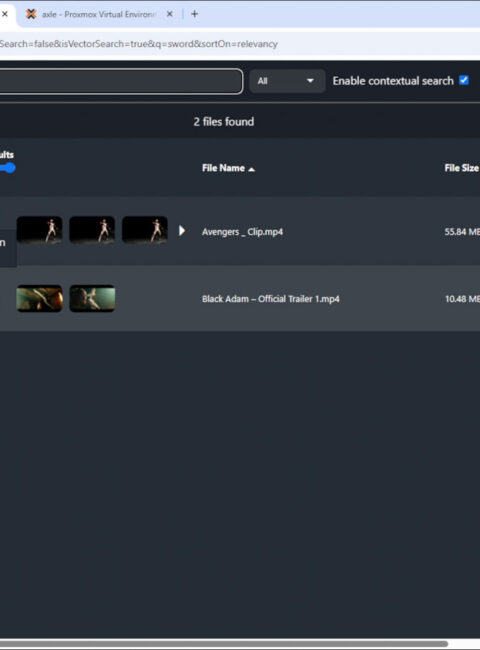Select Black Adam – Official Trailer 1.mp4
The width and height of the screenshot is (480, 650).
[x=271, y=299]
